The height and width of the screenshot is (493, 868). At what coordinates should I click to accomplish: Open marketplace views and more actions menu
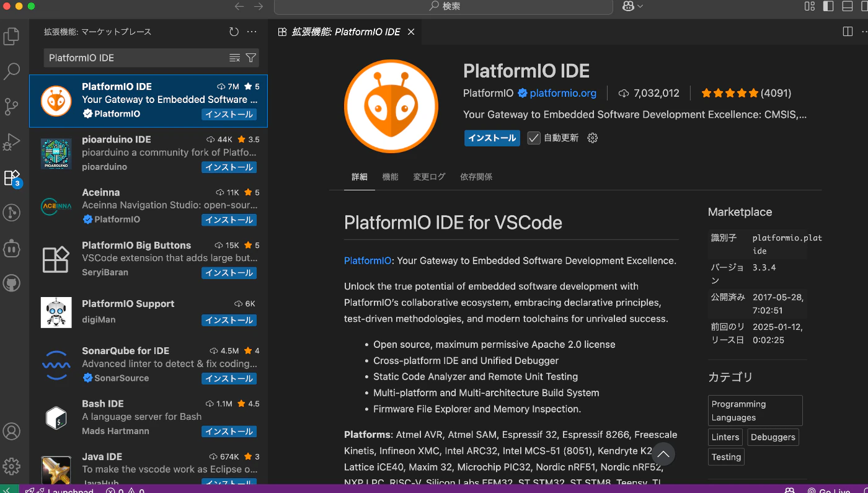pyautogui.click(x=252, y=32)
